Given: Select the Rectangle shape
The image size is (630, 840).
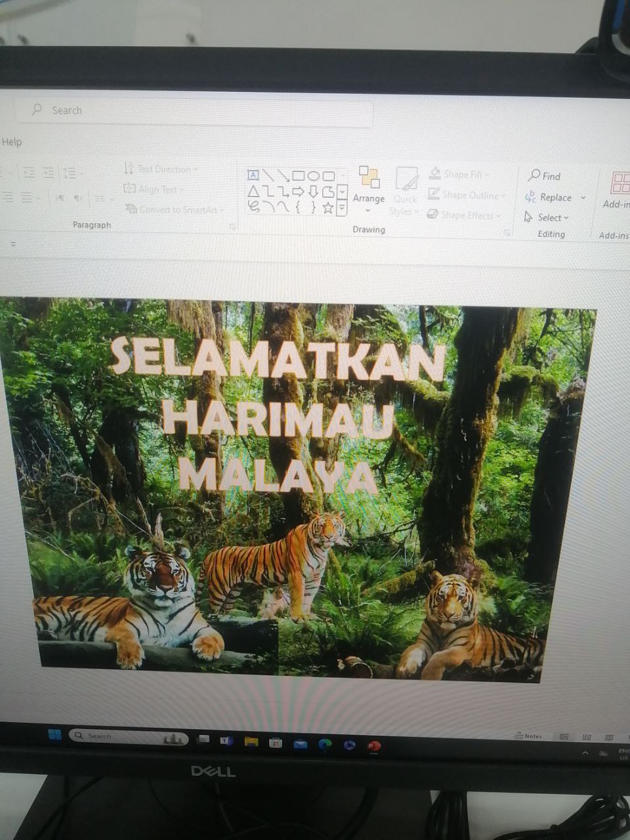Looking at the screenshot, I should [298, 175].
